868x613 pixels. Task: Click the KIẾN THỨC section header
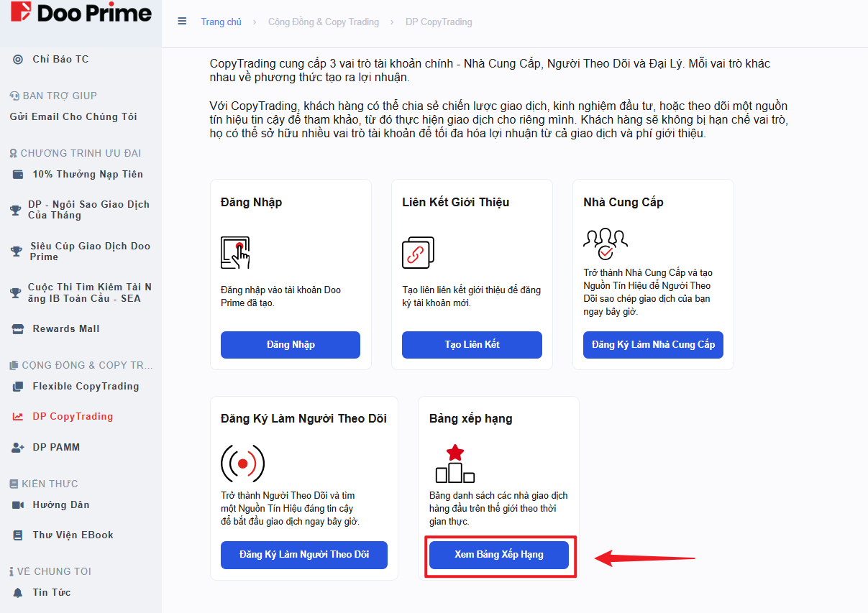coord(44,484)
